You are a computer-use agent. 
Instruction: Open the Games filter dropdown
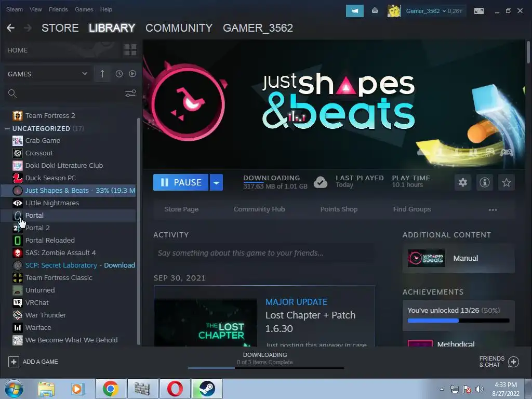47,74
